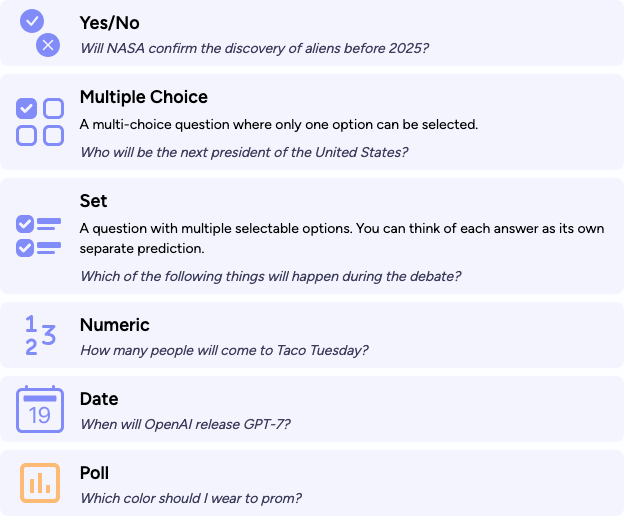Click the NASA aliens example question text
Image resolution: width=624 pixels, height=516 pixels.
click(x=254, y=48)
